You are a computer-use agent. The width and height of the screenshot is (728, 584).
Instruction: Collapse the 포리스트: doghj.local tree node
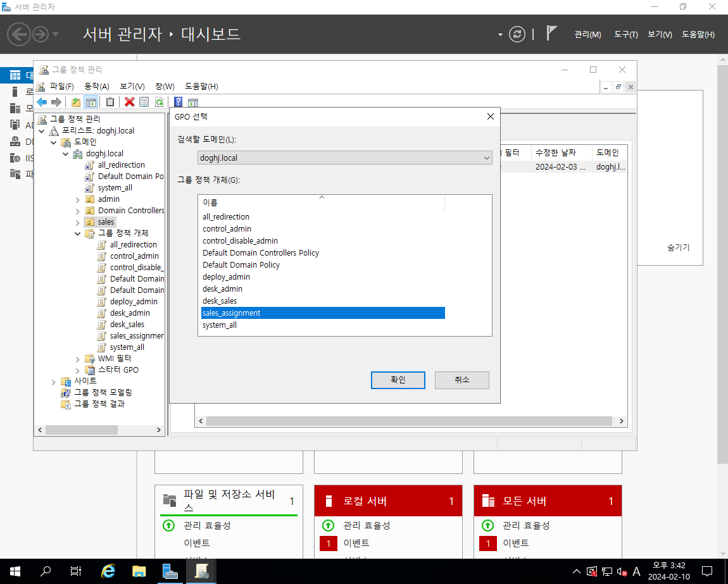pos(42,131)
